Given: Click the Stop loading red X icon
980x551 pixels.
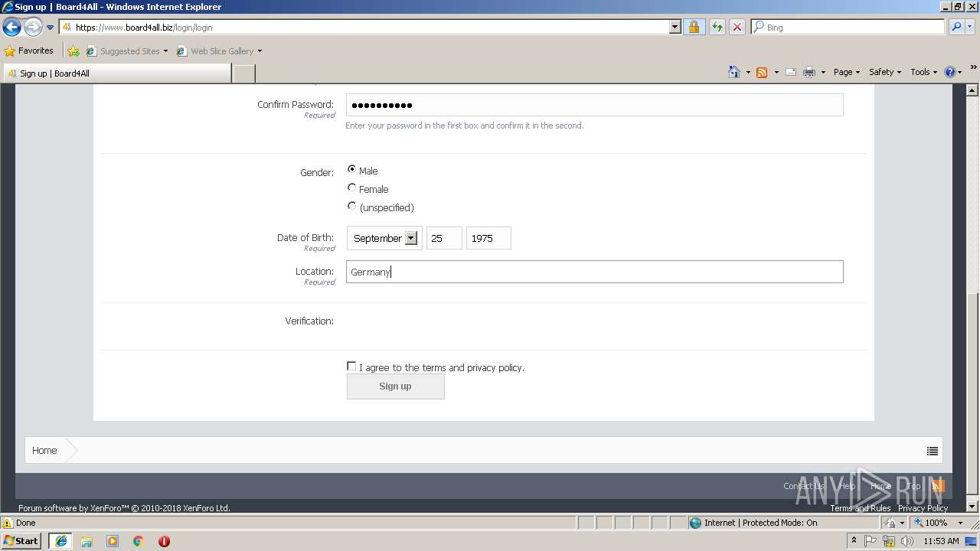Looking at the screenshot, I should (x=737, y=27).
